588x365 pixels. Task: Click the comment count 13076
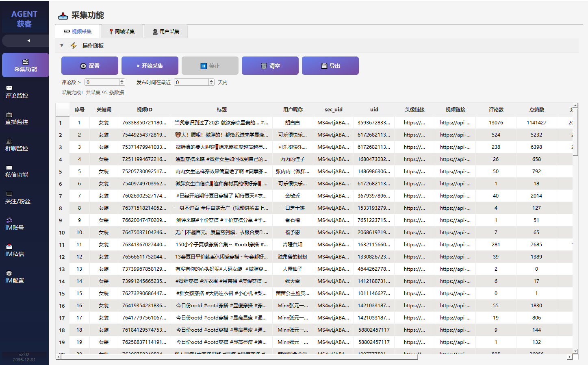(496, 123)
